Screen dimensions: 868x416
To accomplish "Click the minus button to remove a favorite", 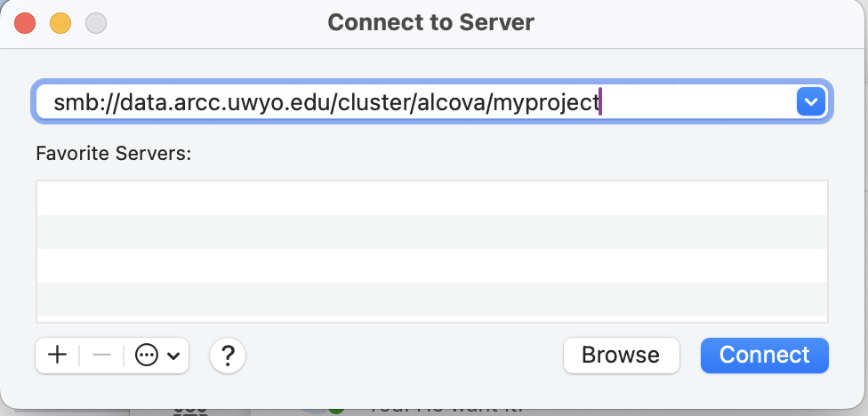I will click(101, 356).
